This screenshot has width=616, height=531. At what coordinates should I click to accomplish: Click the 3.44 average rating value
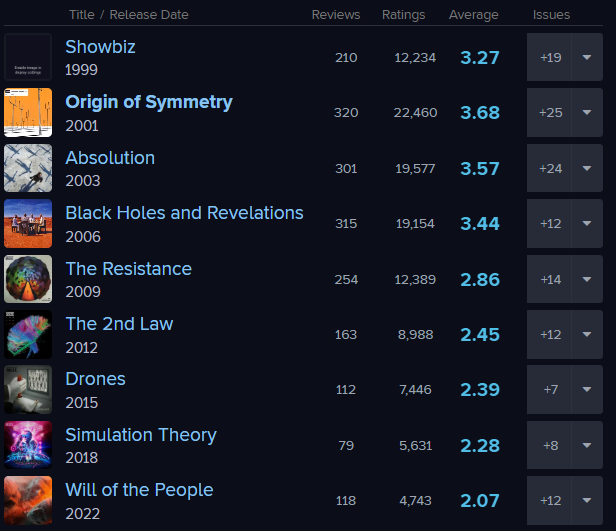[x=480, y=223]
